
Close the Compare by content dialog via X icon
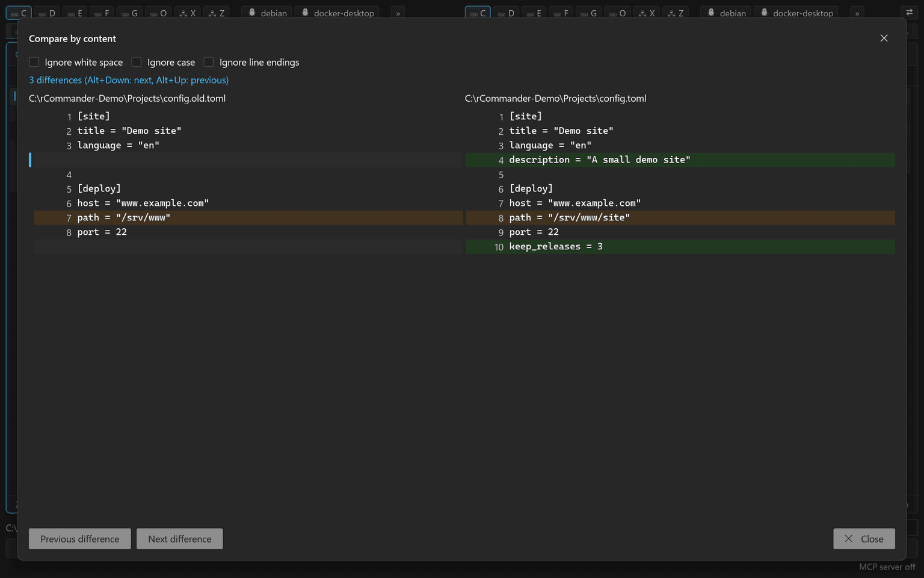point(884,38)
